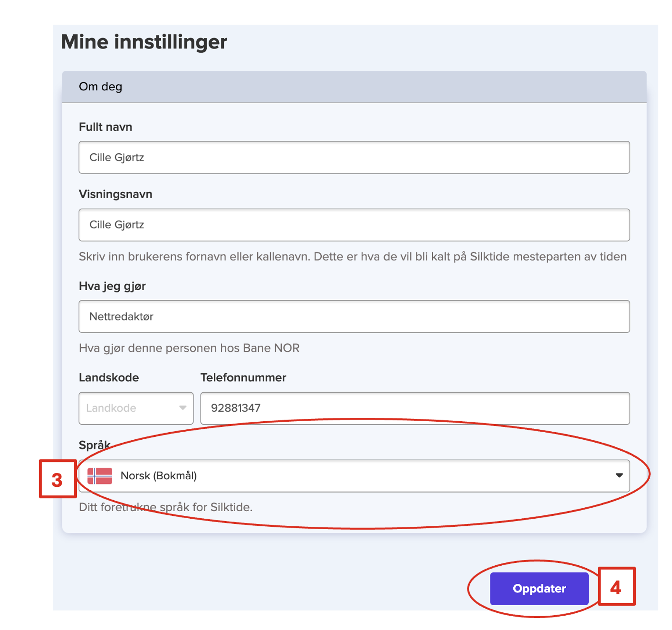Click the 'Ditt foretrukne språk' helper text

point(165,507)
